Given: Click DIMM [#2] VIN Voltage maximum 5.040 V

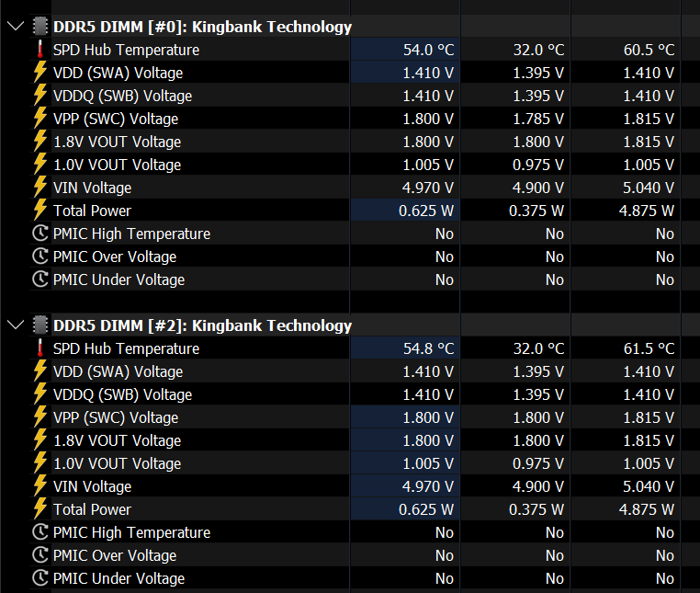Looking at the screenshot, I should (649, 486).
